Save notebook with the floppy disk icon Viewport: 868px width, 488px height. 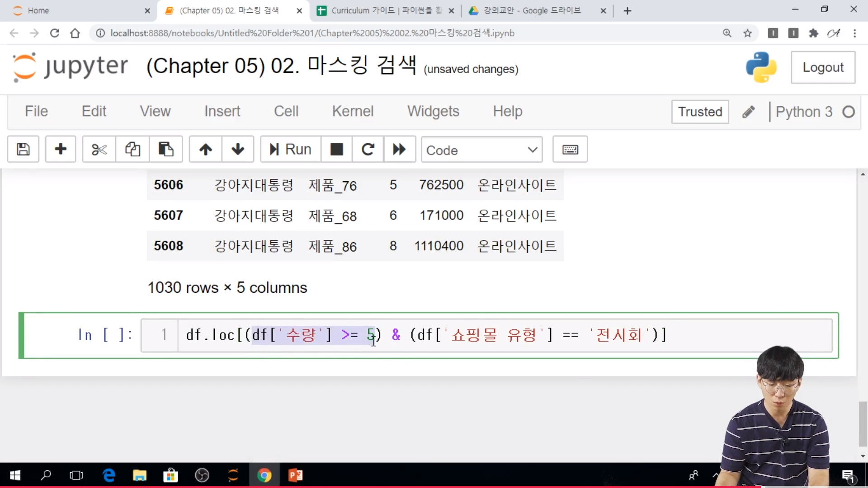pos(23,149)
